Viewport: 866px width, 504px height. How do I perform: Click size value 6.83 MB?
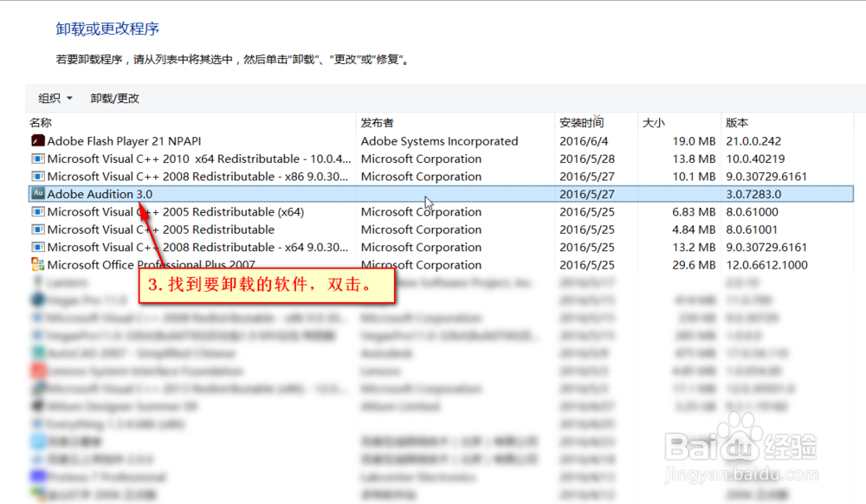[x=694, y=211]
